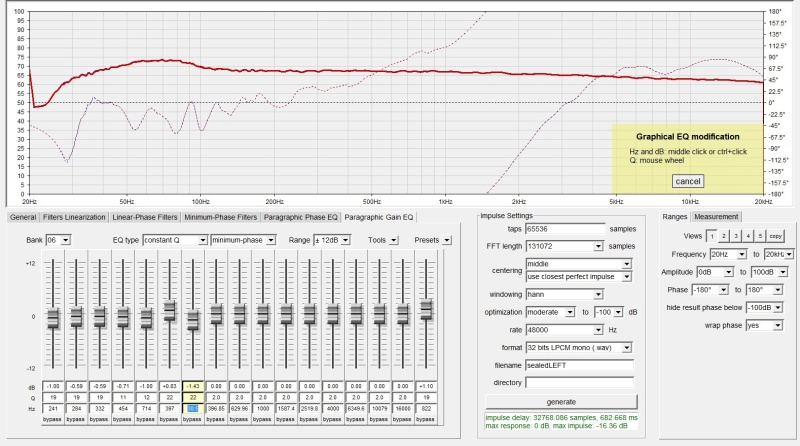Click the generate impulse button
The width and height of the screenshot is (800, 446).
560,401
